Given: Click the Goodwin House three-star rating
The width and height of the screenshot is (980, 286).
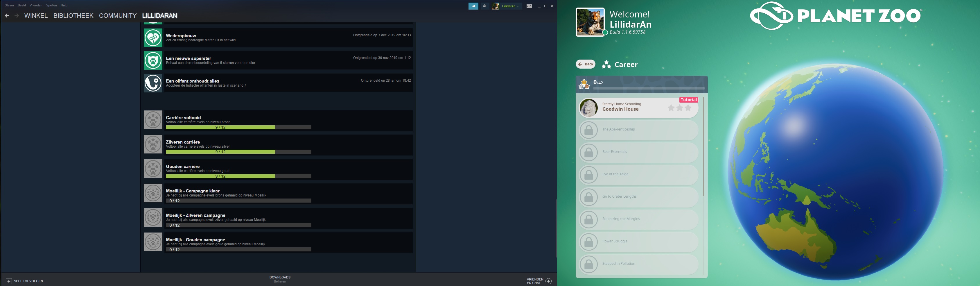Looking at the screenshot, I should tap(679, 108).
